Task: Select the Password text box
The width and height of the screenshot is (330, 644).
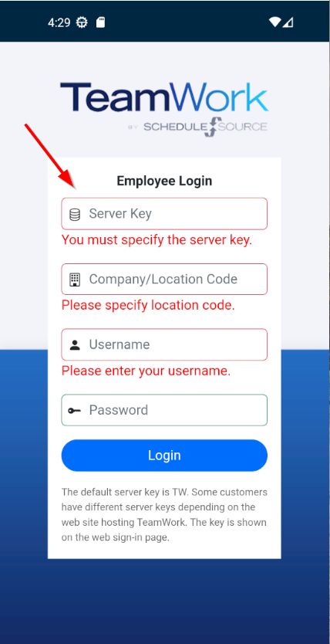Action: (x=164, y=410)
